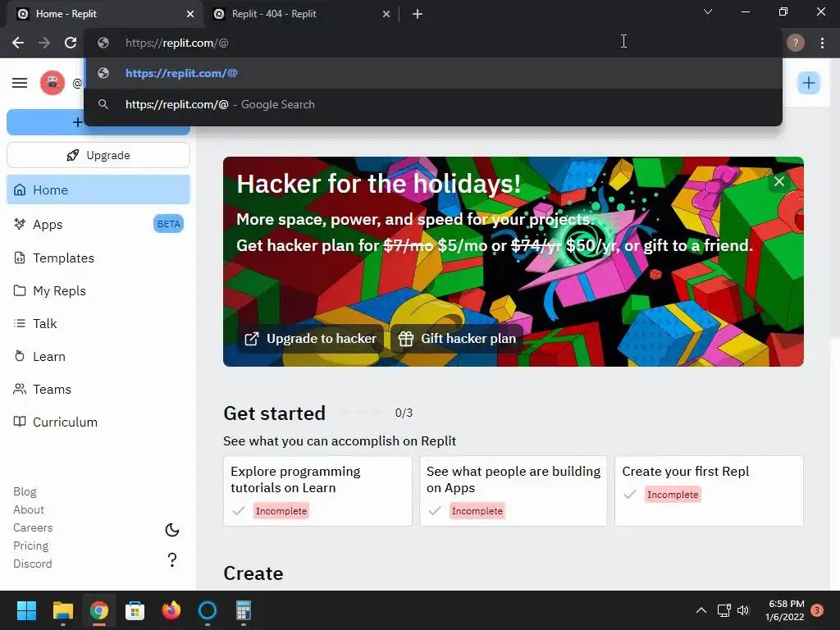This screenshot has width=840, height=630.
Task: Open the Discord link
Action: tap(32, 564)
